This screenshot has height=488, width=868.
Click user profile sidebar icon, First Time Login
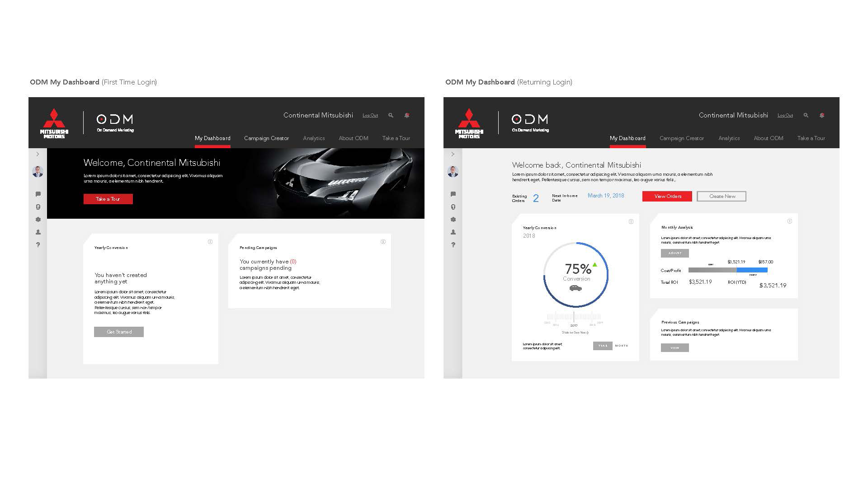pyautogui.click(x=38, y=232)
